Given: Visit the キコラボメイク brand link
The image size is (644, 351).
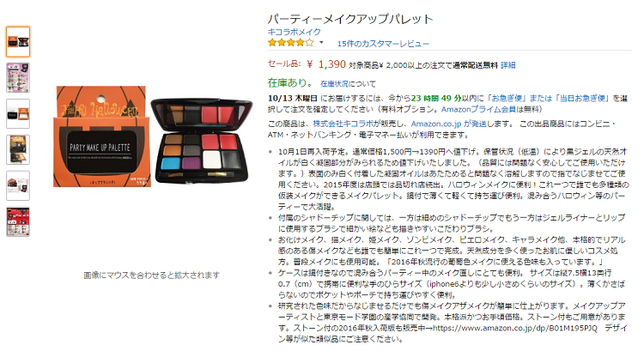Looking at the screenshot, I should (294, 32).
